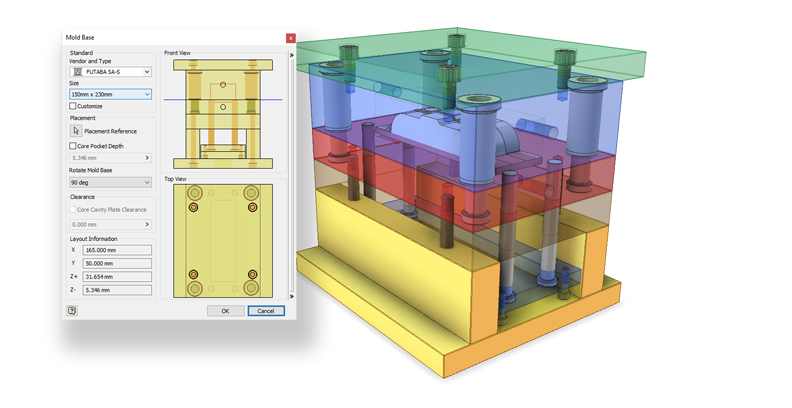The image size is (792, 408).
Task: Click the lower double-chevron expand icon
Action: click(291, 296)
